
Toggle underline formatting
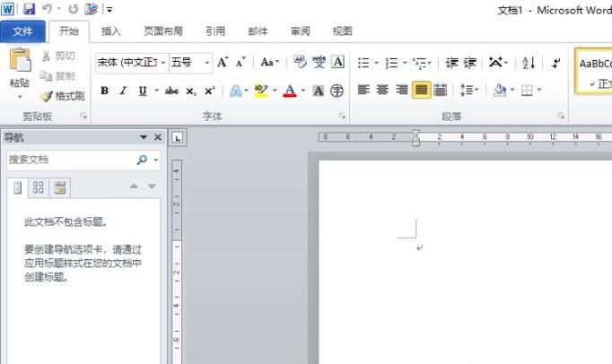(x=143, y=91)
